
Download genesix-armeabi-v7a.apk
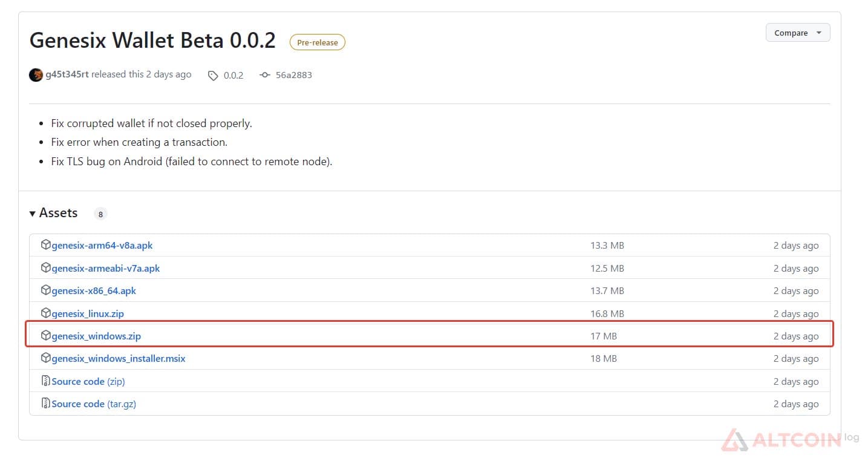click(x=106, y=268)
